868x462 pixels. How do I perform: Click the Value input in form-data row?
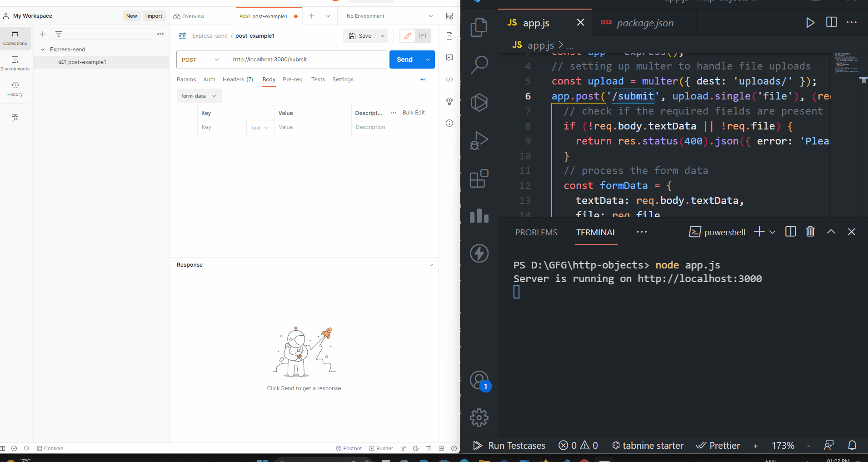coord(313,127)
